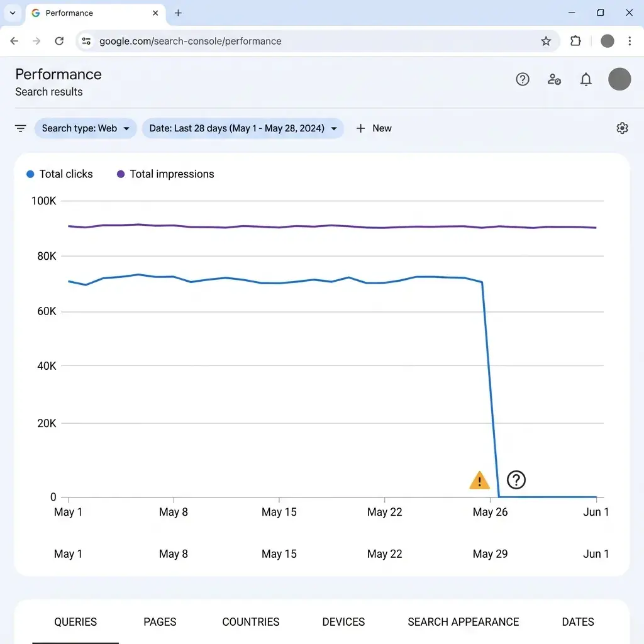Click the 100K y-axis label
This screenshot has width=644, height=644.
pos(43,201)
